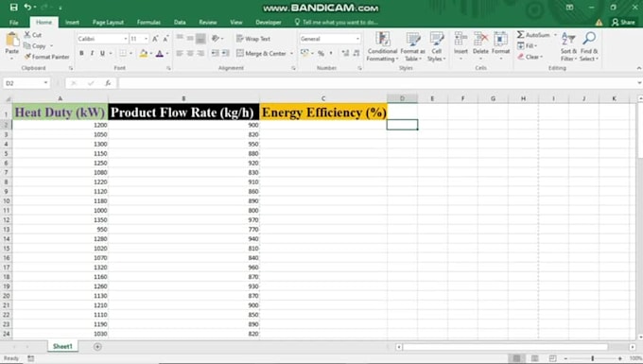Click Decrease Decimal icon
The width and height of the screenshot is (643, 364).
tap(356, 53)
